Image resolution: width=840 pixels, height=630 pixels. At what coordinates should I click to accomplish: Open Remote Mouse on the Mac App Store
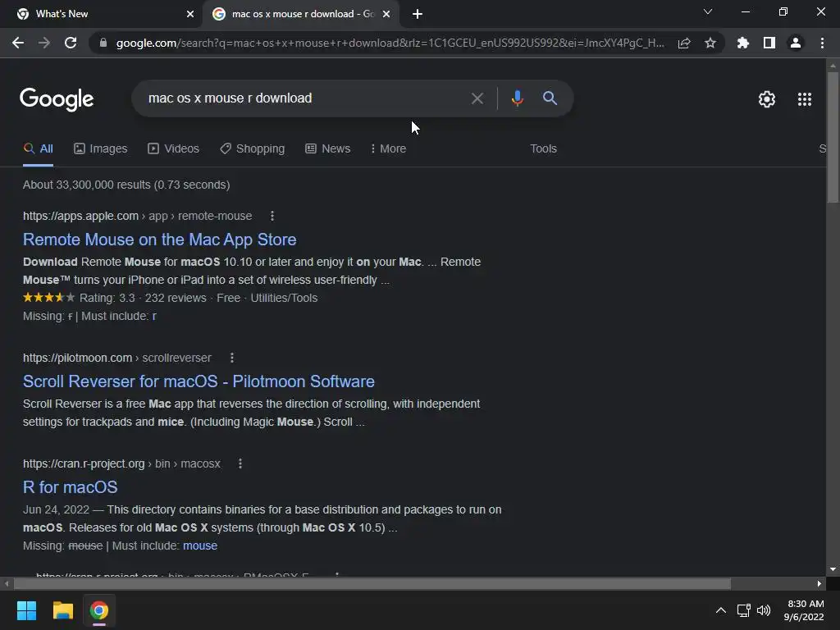tap(160, 240)
